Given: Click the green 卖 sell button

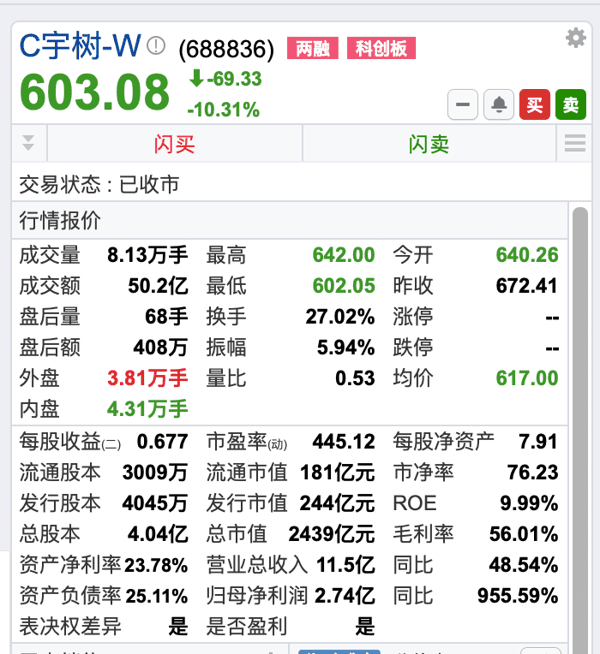Looking at the screenshot, I should (x=571, y=104).
